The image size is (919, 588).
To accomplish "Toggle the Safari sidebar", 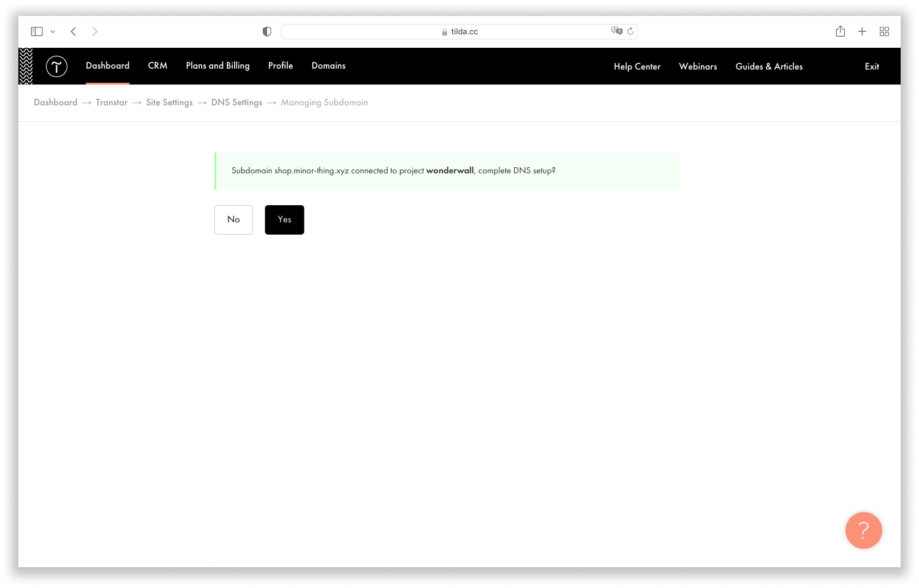I will point(36,31).
